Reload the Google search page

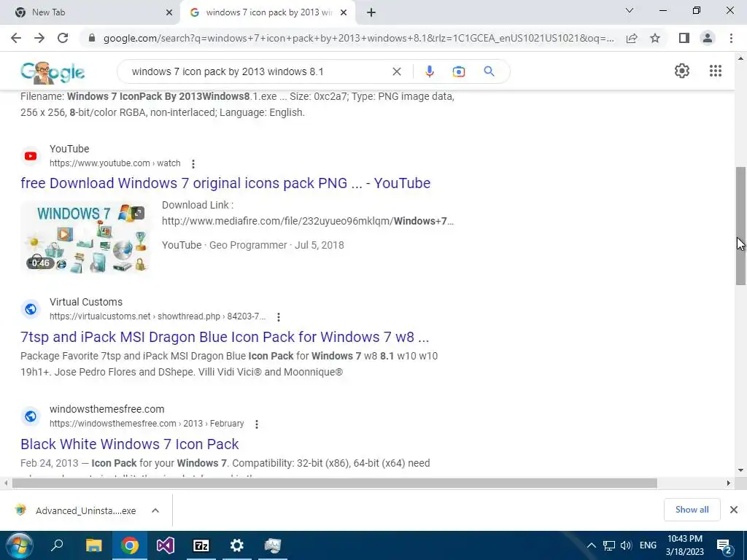coord(63,38)
